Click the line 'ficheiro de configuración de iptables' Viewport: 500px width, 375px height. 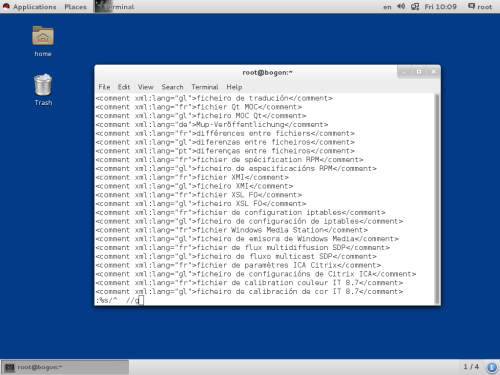click(x=249, y=221)
